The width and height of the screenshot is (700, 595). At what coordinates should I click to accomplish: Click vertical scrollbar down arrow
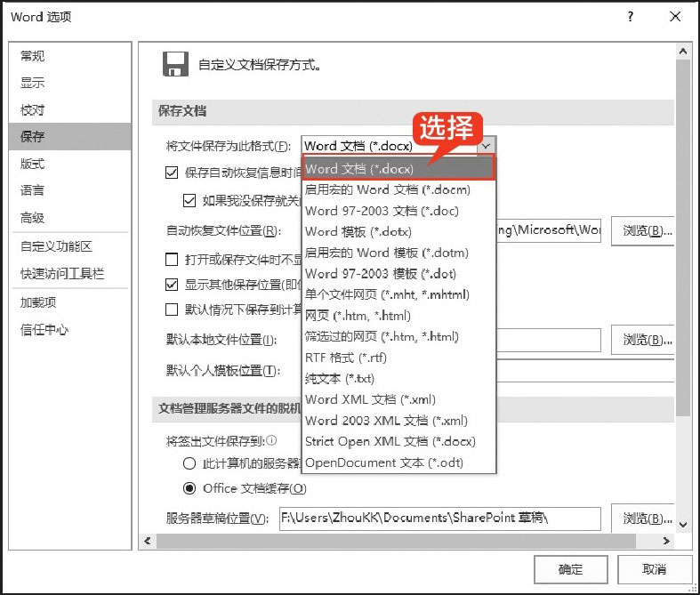[683, 525]
